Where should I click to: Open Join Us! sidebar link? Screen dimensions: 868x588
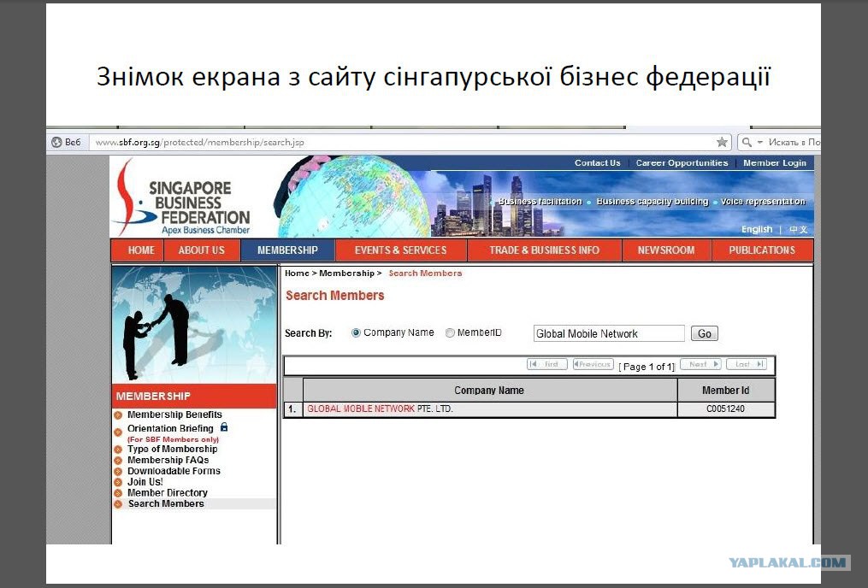pyautogui.click(x=145, y=482)
